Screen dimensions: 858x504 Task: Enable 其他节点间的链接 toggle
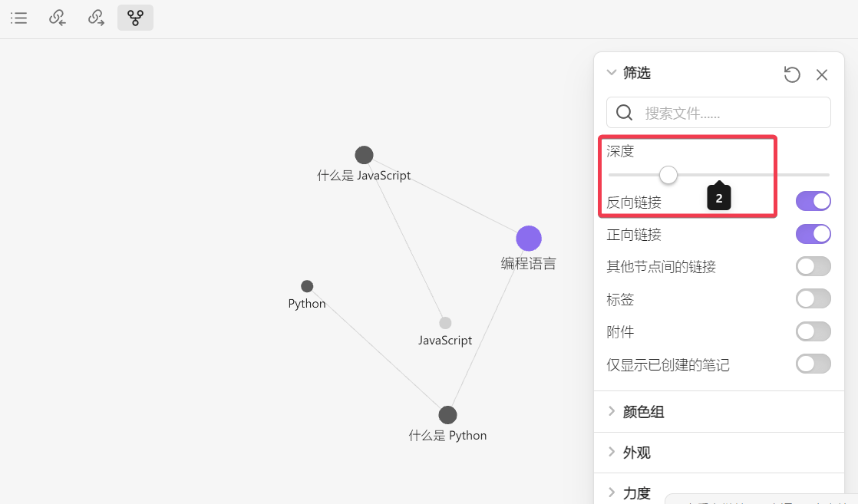[x=813, y=267]
